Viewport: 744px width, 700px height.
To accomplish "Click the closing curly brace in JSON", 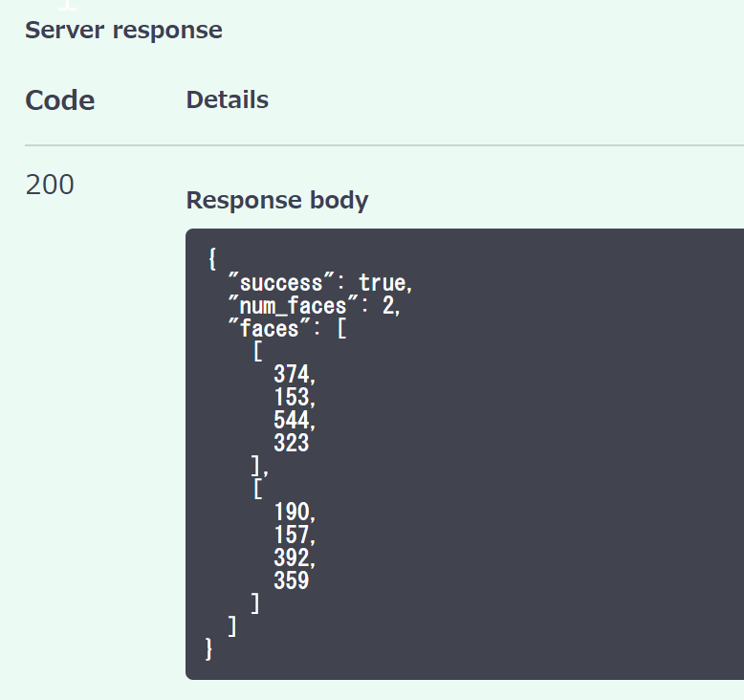I will pos(210,648).
